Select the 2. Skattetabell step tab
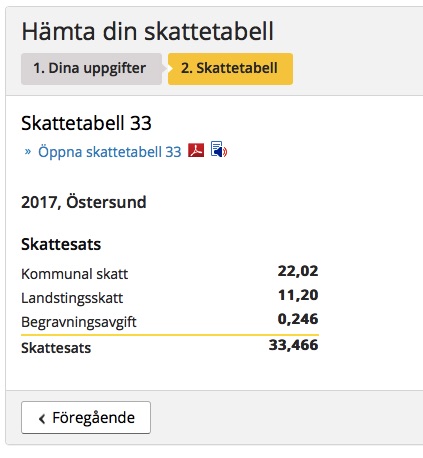 [230, 69]
